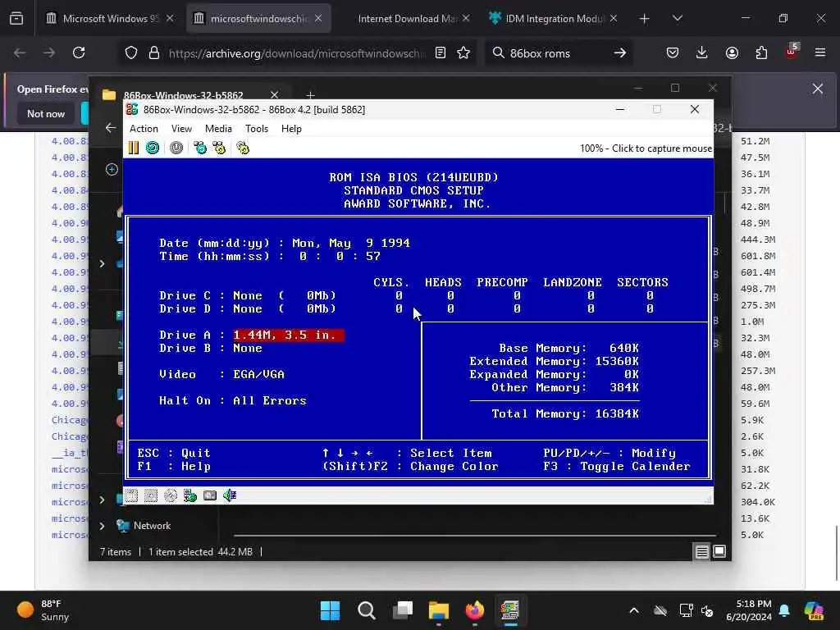Send Ctrl+Alt+Del via 86Box toolbar icon

point(200,148)
